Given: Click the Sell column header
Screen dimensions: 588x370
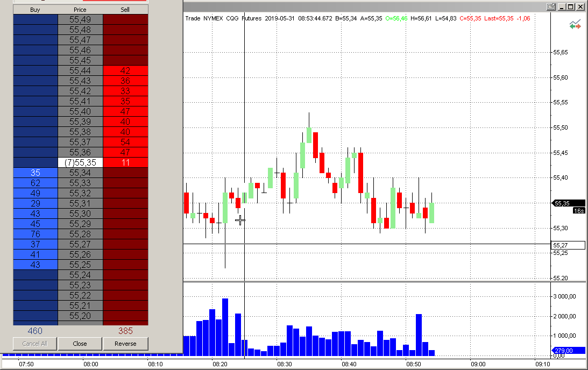Looking at the screenshot, I should (125, 9).
